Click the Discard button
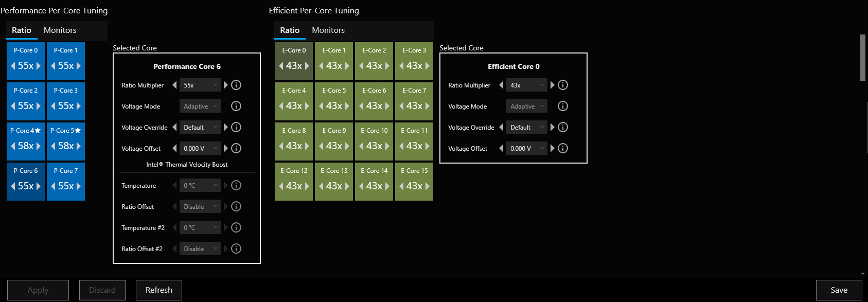 coord(102,290)
